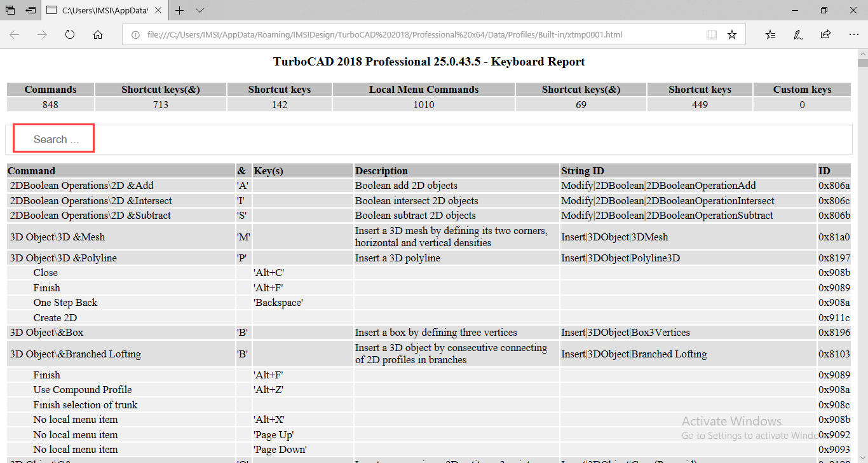This screenshot has width=868, height=463.
Task: Click the Finish selection of trunk row
Action: (x=429, y=405)
